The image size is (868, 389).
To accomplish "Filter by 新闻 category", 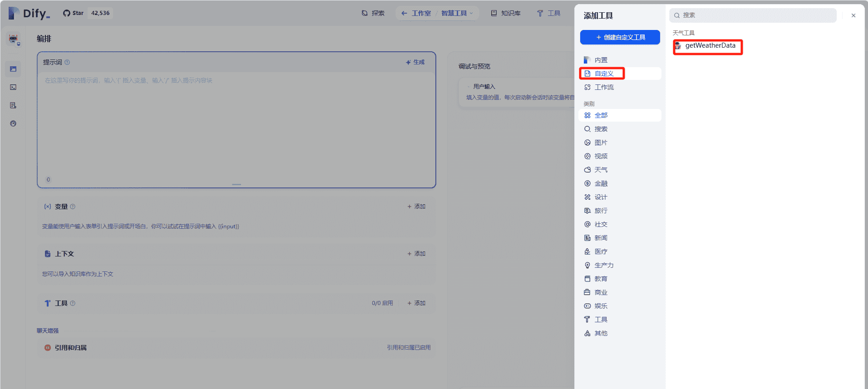I will [620, 238].
